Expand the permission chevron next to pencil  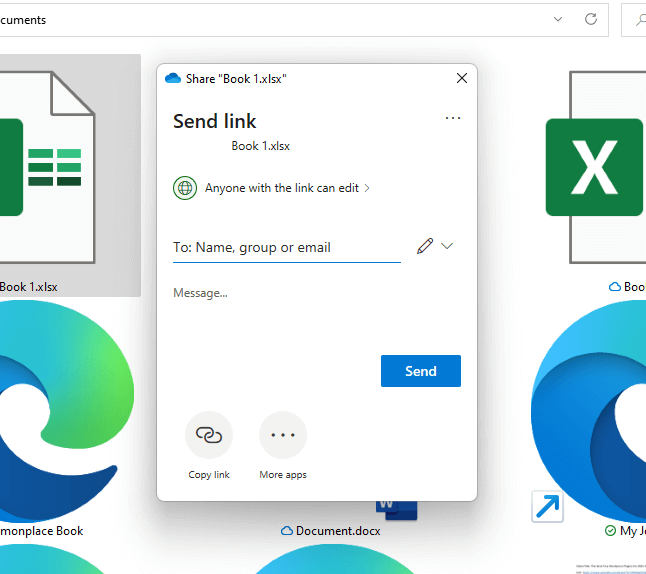click(447, 246)
